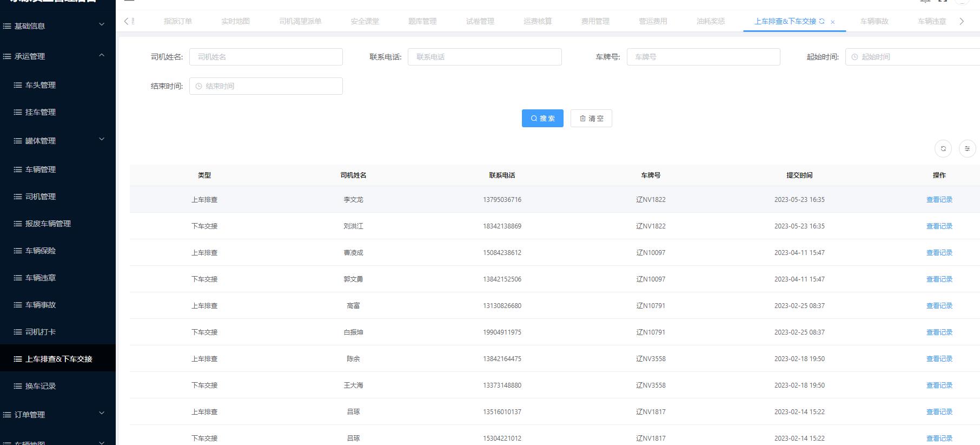Focus the 车牌号 input field
Image resolution: width=980 pixels, height=445 pixels.
click(703, 57)
